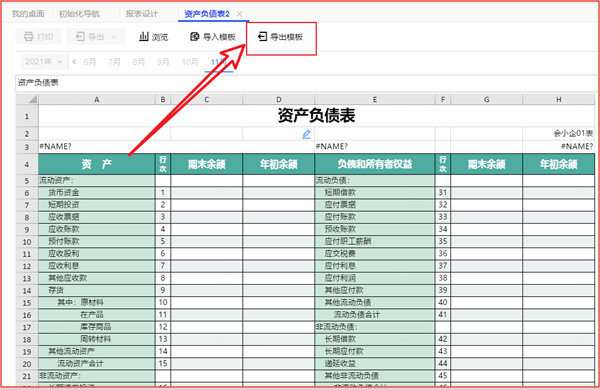Click the 流动负债合计 cell
The width and height of the screenshot is (600, 389).
375,315
